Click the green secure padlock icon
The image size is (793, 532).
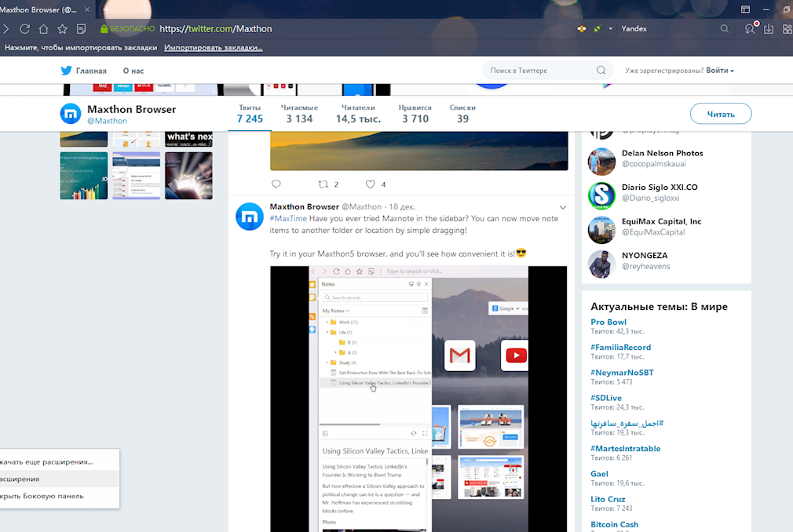[104, 29]
